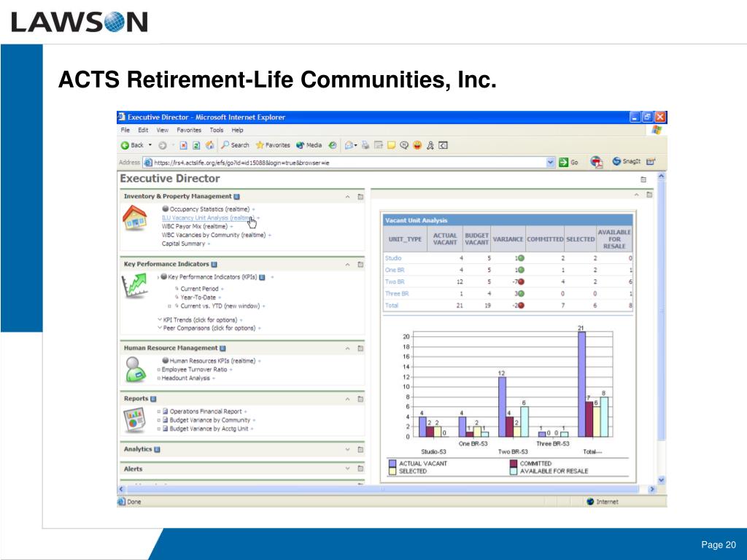Open the Favorites toolbar button
747x560 pixels.
[273, 145]
